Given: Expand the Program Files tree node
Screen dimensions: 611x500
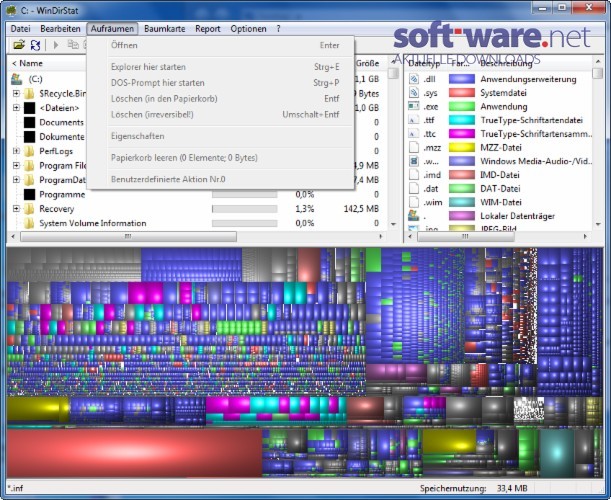Looking at the screenshot, I should [x=16, y=166].
